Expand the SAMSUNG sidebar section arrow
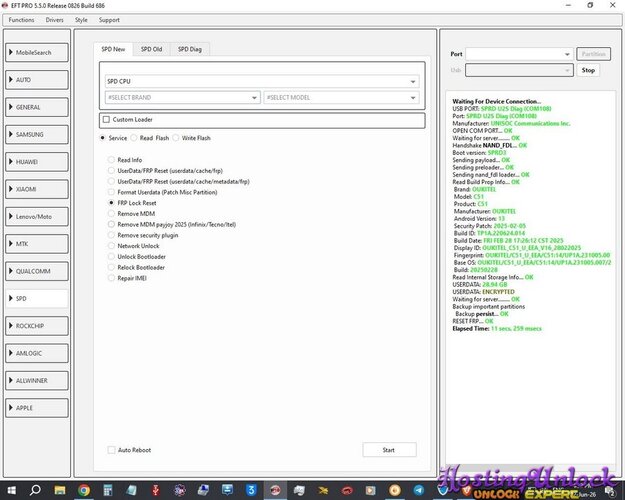 click(11, 134)
